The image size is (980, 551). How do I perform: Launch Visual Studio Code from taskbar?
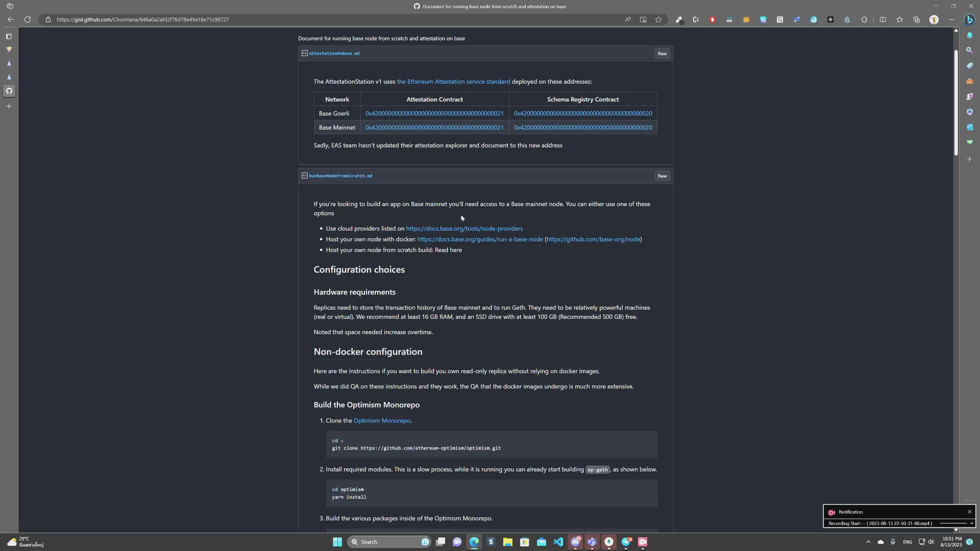pyautogui.click(x=558, y=542)
